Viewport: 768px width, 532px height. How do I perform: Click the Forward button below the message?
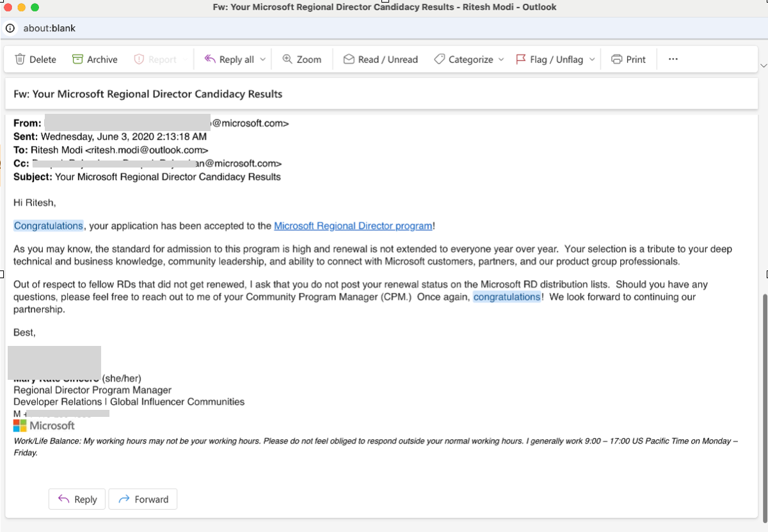(x=143, y=499)
